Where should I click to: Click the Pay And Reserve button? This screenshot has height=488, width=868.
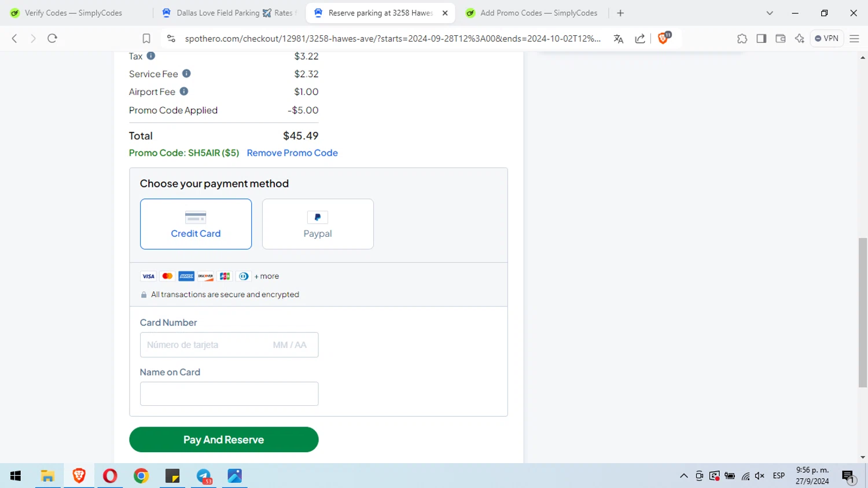pyautogui.click(x=224, y=439)
